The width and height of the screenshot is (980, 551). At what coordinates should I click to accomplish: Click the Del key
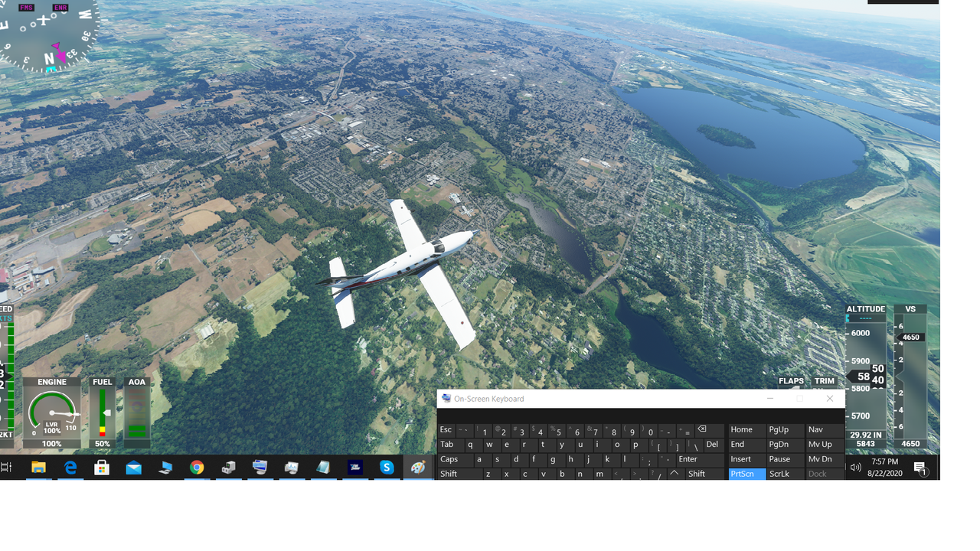pos(714,445)
